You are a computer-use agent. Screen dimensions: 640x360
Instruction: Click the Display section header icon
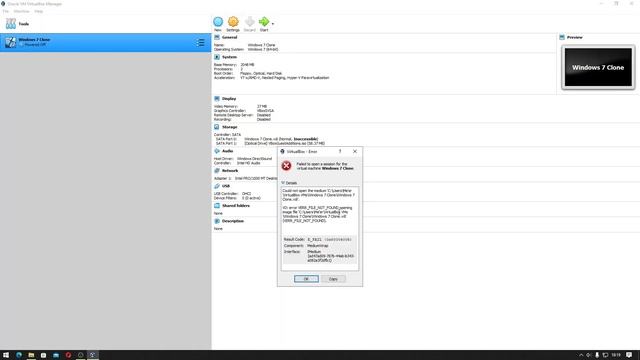point(217,99)
